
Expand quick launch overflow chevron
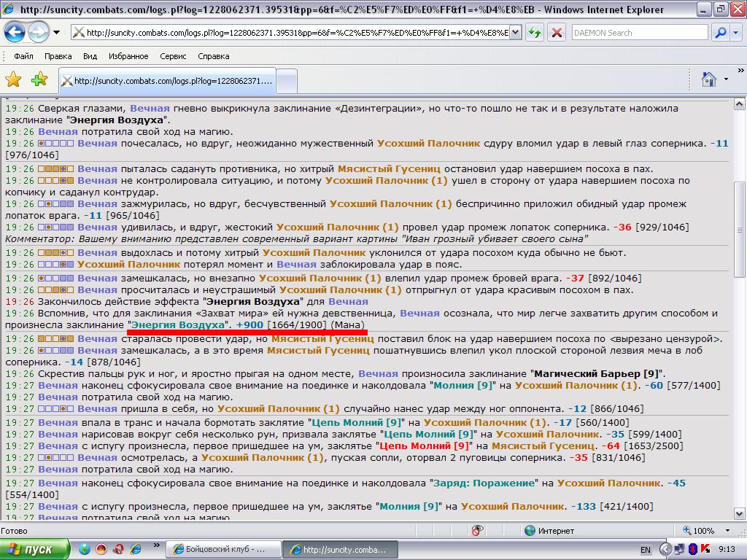[157, 545]
